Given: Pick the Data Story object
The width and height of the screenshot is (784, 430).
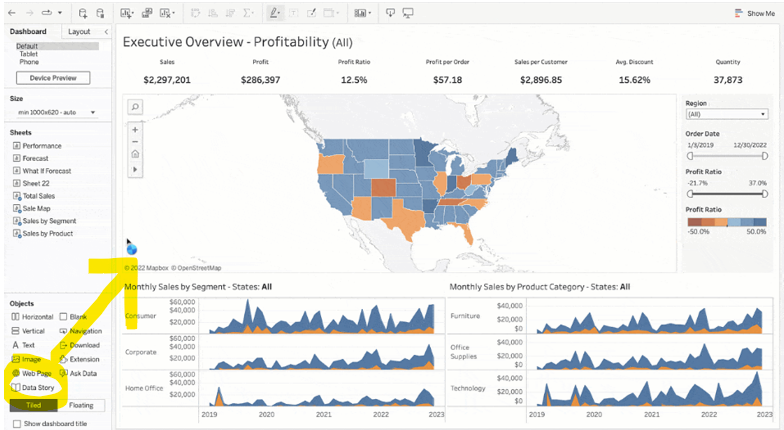Looking at the screenshot, I should click(32, 388).
